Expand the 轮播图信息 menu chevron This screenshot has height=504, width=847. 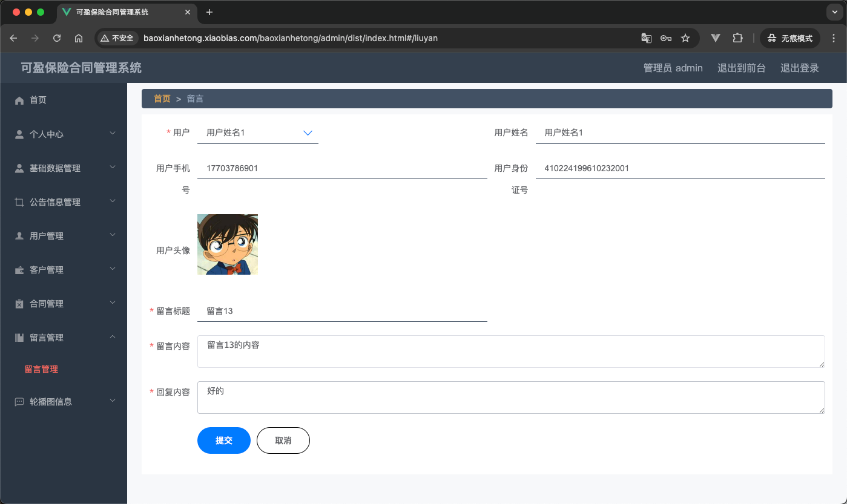[x=113, y=401]
